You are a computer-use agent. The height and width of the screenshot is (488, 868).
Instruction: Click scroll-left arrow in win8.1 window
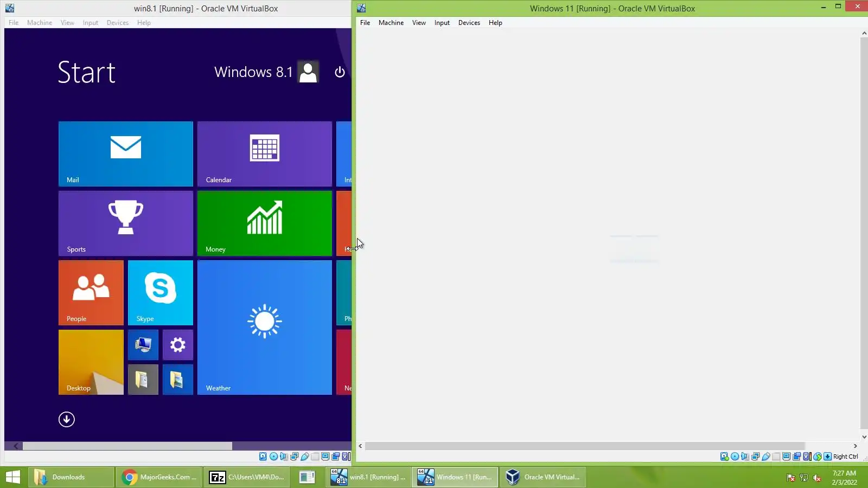[x=16, y=446]
